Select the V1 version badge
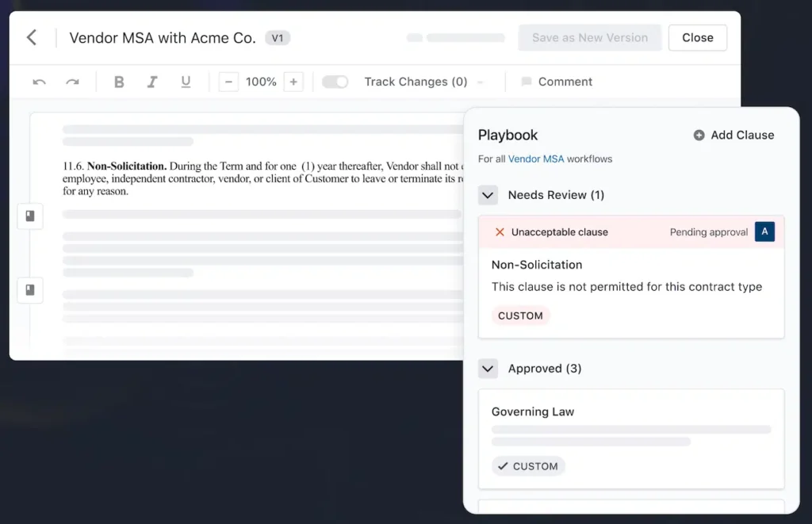Image resolution: width=812 pixels, height=524 pixels. click(277, 37)
